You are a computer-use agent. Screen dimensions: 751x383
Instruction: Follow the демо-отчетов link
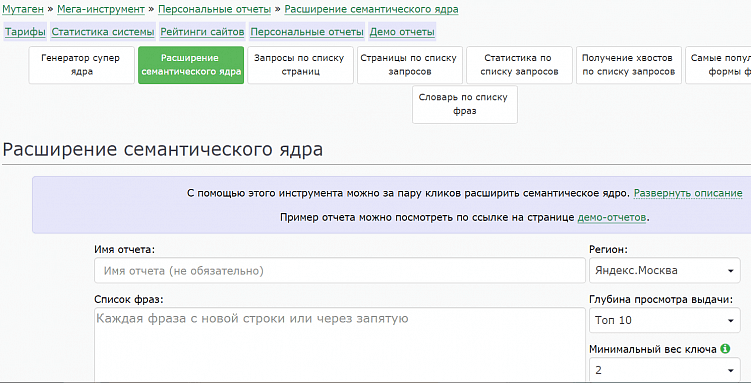(x=612, y=217)
